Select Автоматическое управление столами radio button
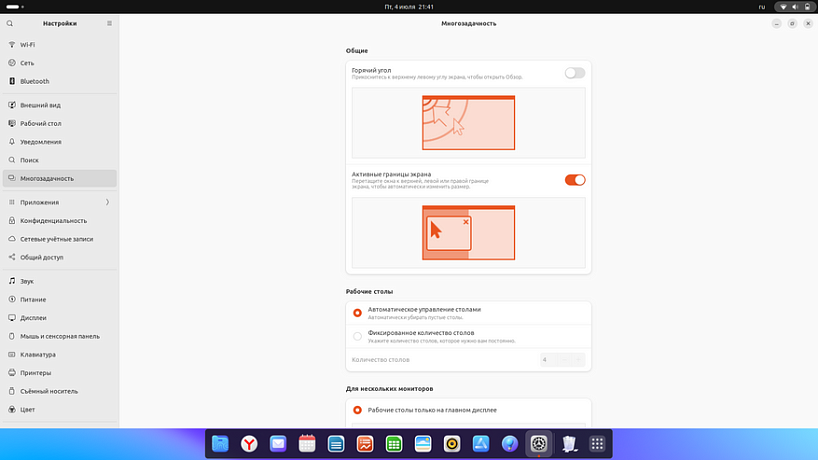The image size is (818, 460). click(358, 313)
